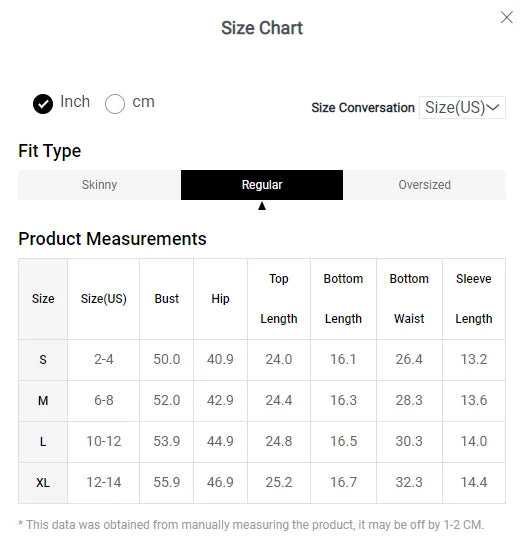The height and width of the screenshot is (550, 520).
Task: Click the S size row header
Action: point(43,360)
